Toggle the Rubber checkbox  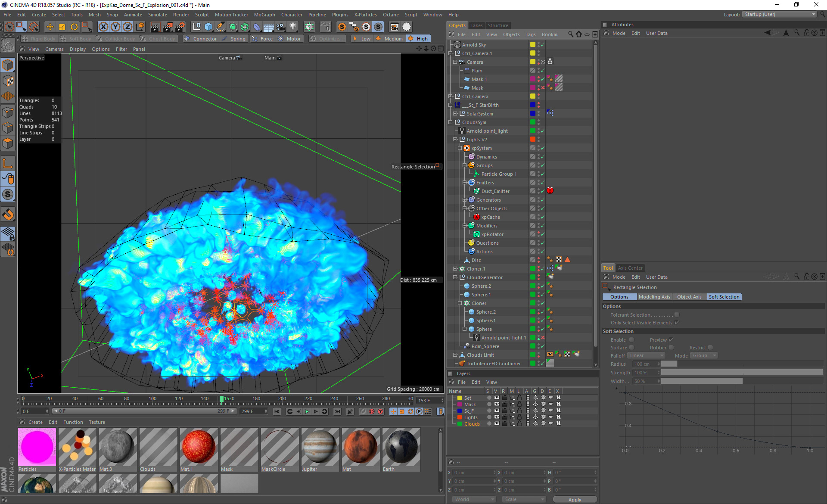[x=671, y=348]
